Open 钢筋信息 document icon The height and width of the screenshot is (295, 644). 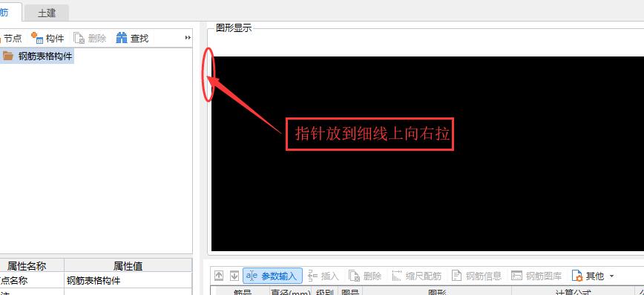(456, 276)
